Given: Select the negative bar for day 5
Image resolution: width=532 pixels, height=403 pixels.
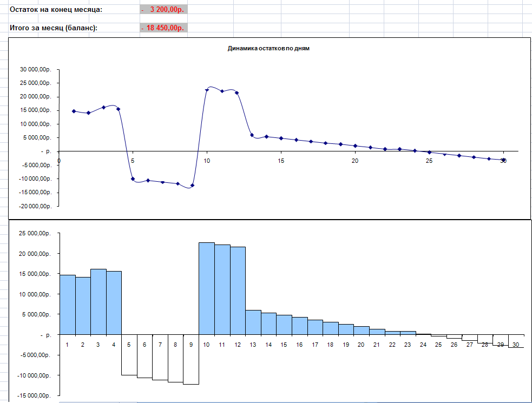Looking at the screenshot, I should (129, 354).
